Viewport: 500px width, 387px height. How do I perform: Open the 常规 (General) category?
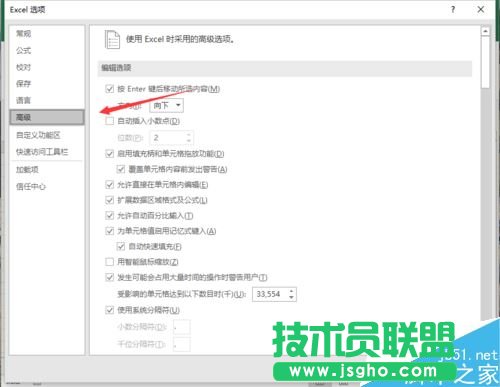(23, 33)
